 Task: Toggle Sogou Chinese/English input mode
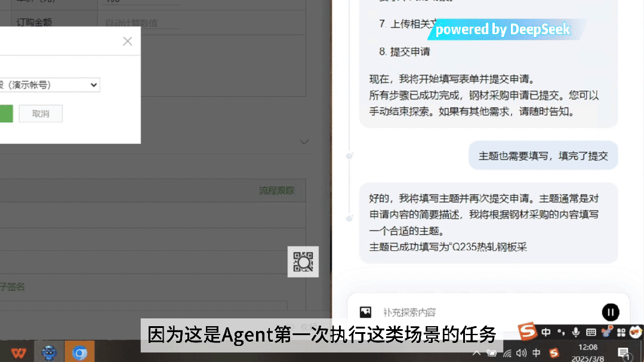[546, 332]
